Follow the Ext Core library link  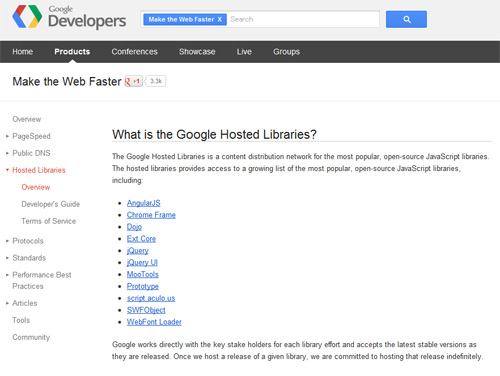tap(141, 239)
